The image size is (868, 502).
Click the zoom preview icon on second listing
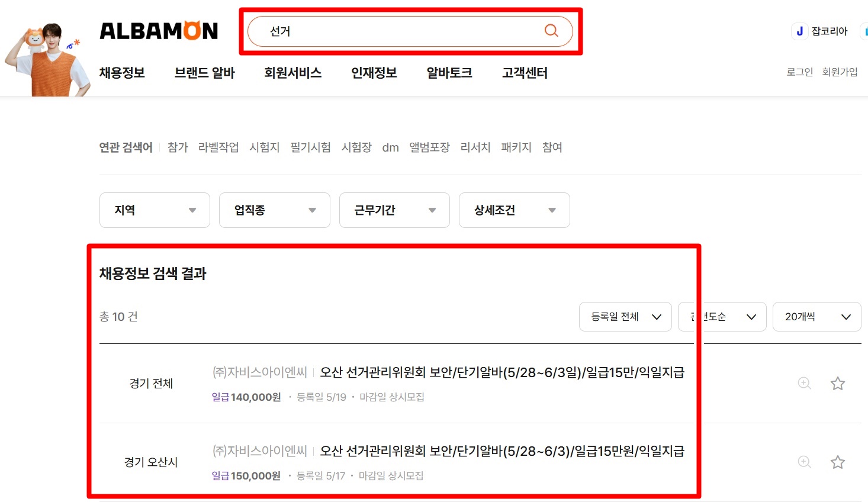(804, 462)
